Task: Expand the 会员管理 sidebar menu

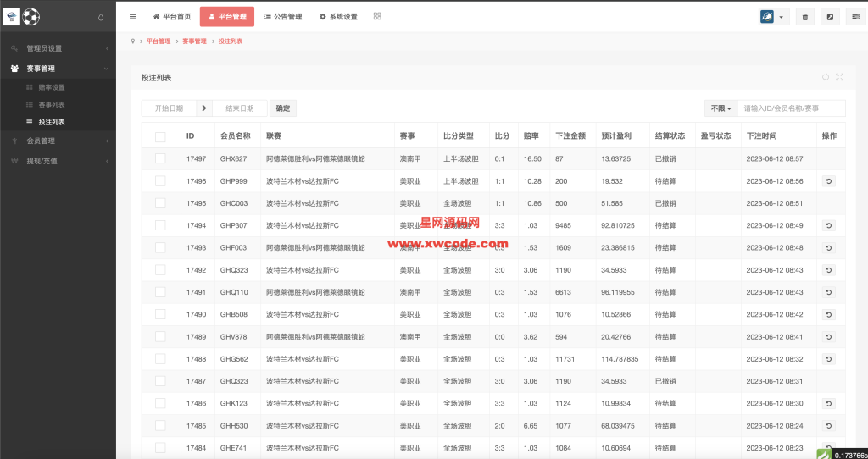Action: point(58,141)
